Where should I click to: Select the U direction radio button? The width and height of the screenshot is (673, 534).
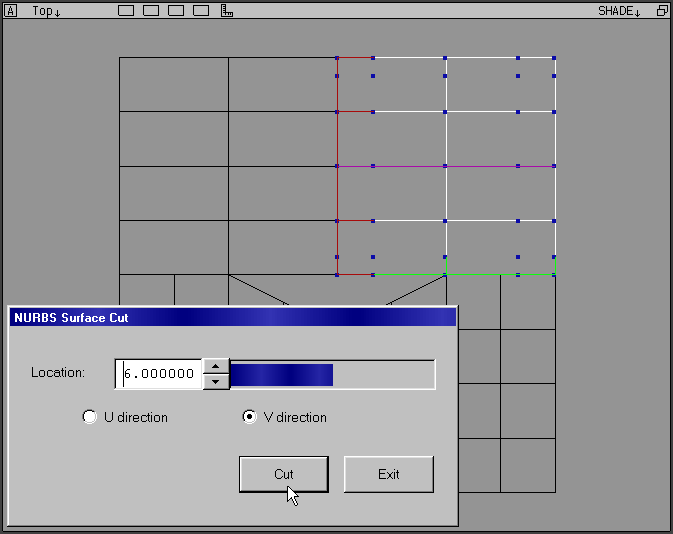click(90, 417)
